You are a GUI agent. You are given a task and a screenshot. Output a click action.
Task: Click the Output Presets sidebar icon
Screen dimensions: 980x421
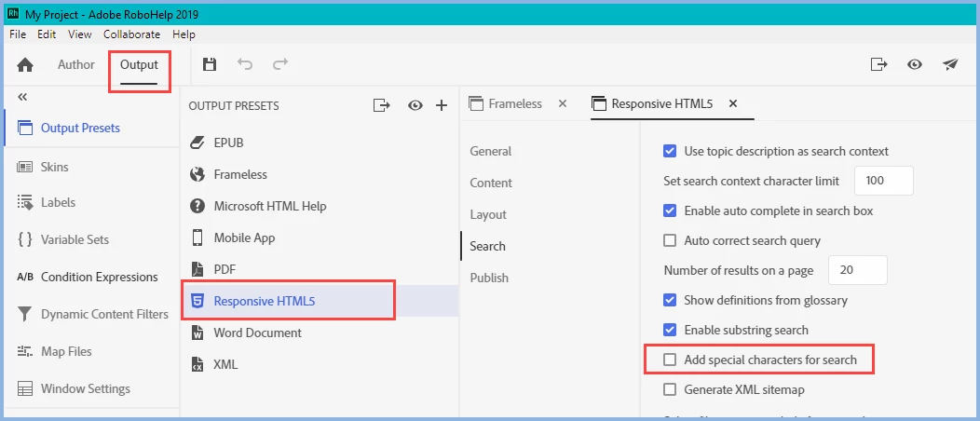[x=25, y=128]
